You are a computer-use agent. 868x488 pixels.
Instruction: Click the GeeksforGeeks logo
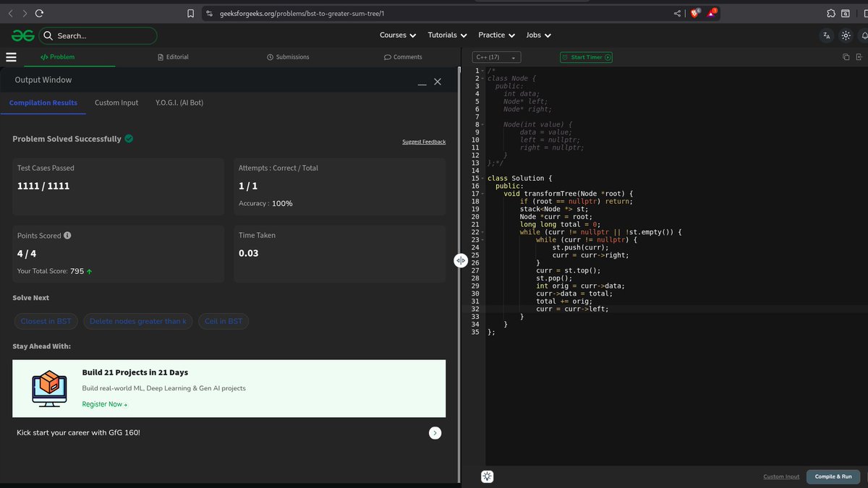coord(22,35)
